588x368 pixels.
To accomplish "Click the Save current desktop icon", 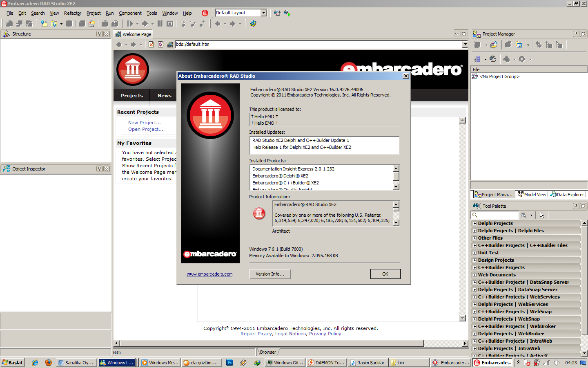I will [277, 13].
